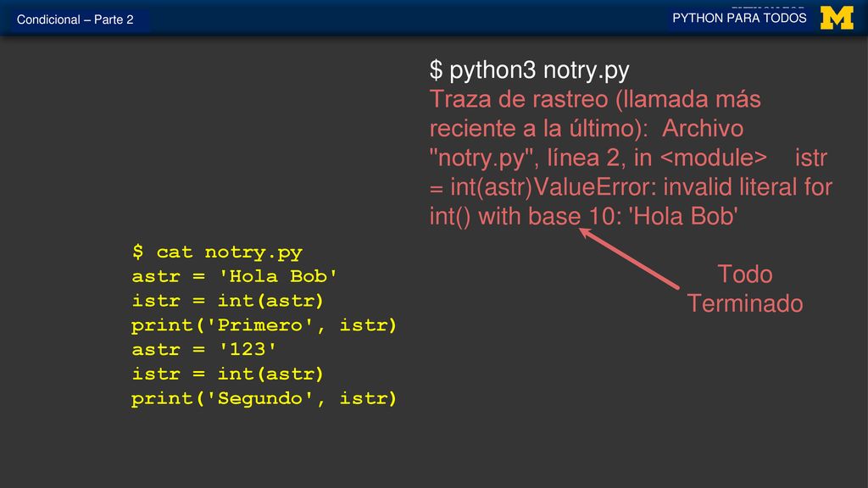This screenshot has height=488, width=868.
Task: Click the '$ cat notry.py' line
Action: coord(217,252)
